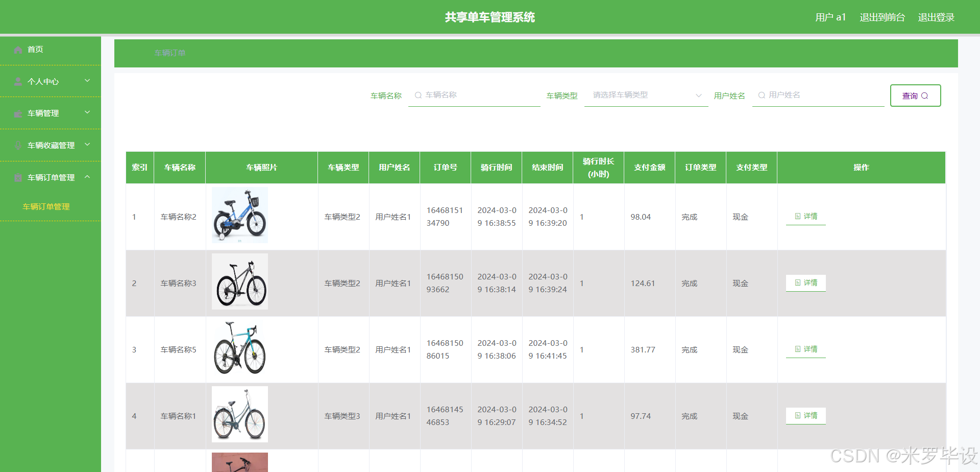
Task: Open 详情 for 车辆名称1 order
Action: (x=805, y=416)
